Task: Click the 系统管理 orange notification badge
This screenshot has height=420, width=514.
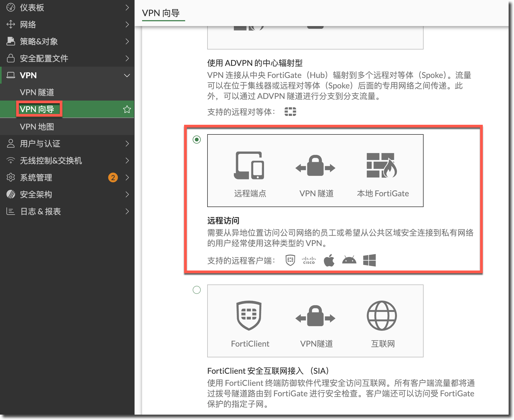Action: (113, 177)
